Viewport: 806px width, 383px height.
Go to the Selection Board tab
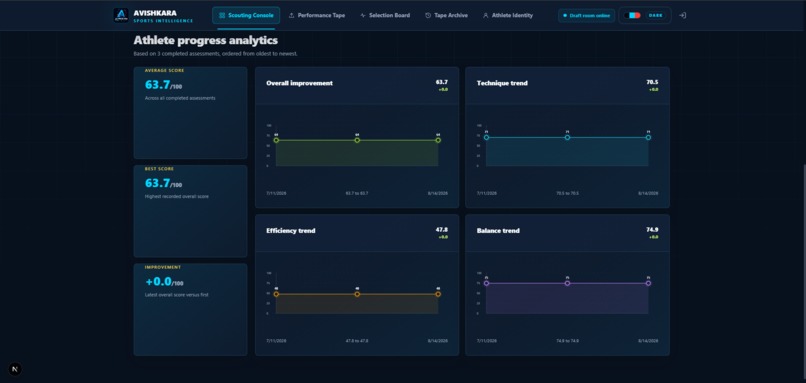[x=385, y=15]
